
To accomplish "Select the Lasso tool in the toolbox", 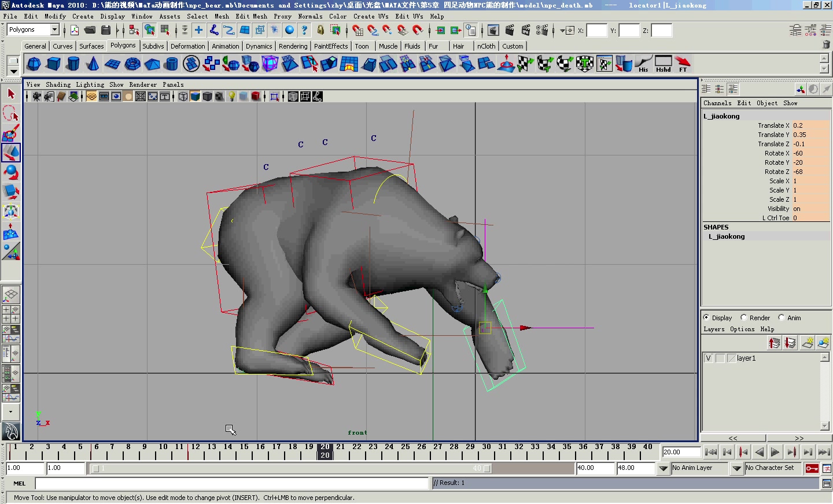I will (x=11, y=113).
